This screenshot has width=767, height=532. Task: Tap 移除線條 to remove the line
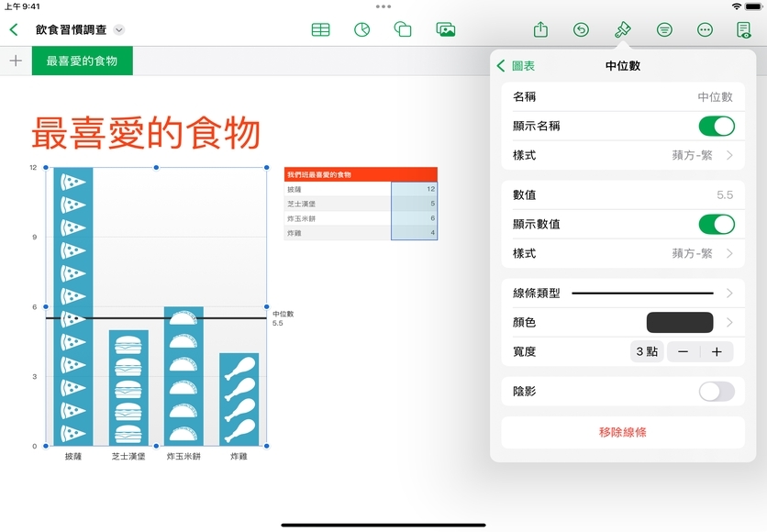pos(623,432)
